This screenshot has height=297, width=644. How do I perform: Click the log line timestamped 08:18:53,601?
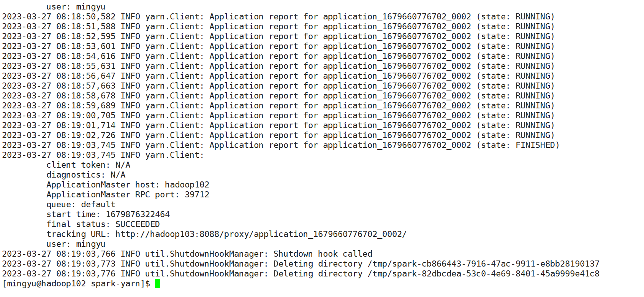(278, 46)
